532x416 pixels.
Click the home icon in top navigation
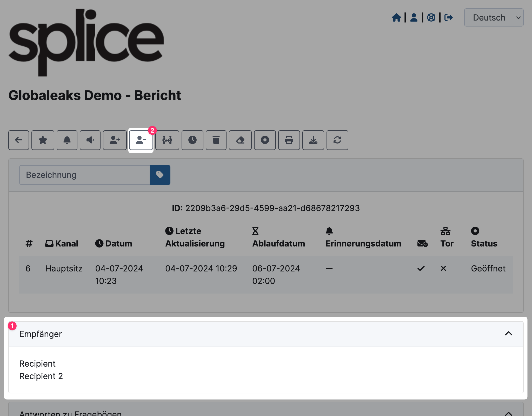(x=396, y=18)
